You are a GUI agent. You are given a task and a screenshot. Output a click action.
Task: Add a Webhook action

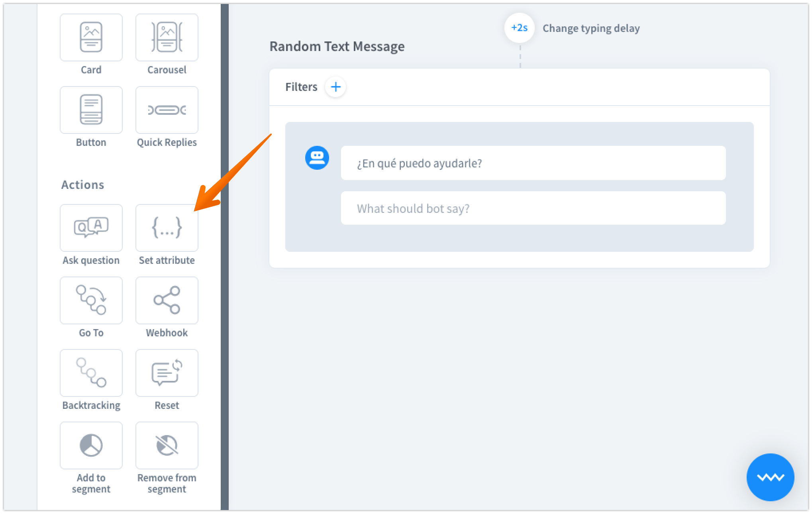point(167,300)
